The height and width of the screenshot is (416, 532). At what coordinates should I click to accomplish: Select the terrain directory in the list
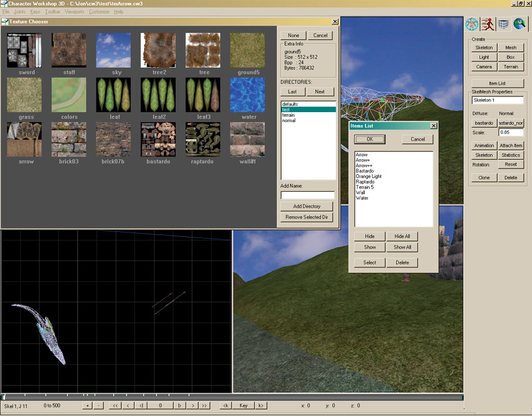[289, 115]
